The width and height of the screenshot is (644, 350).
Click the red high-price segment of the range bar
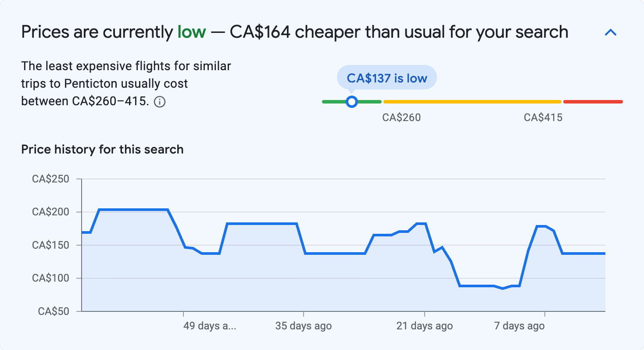click(593, 102)
